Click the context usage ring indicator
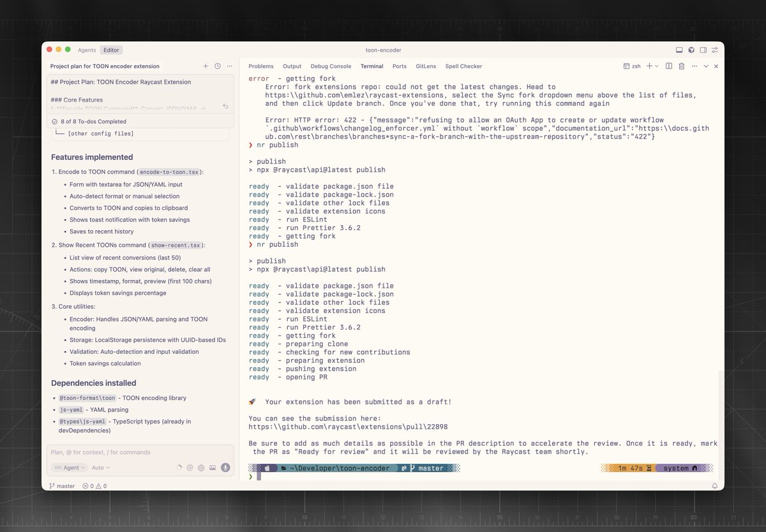This screenshot has height=532, width=766. [x=178, y=468]
